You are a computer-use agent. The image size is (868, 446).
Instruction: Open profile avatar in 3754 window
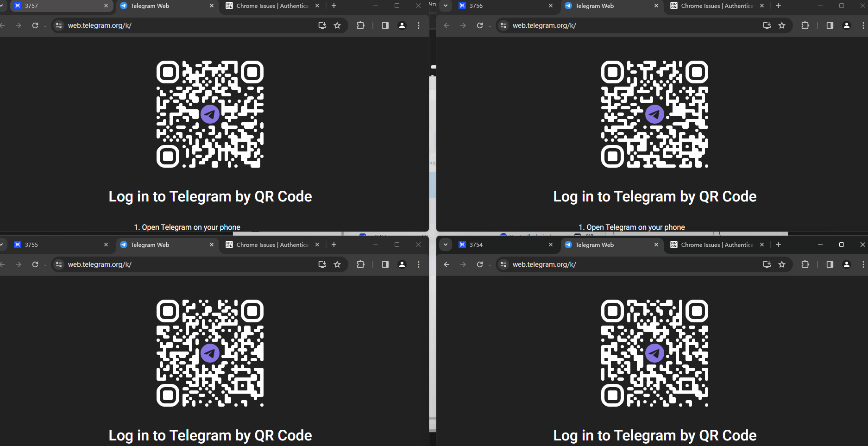[x=847, y=264]
